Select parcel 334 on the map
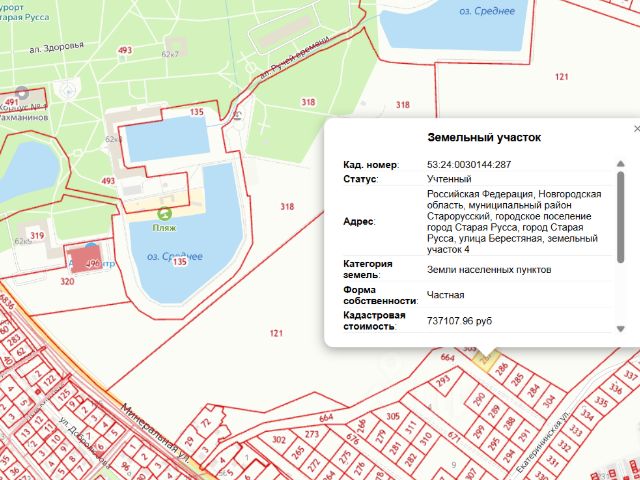 coord(587,415)
